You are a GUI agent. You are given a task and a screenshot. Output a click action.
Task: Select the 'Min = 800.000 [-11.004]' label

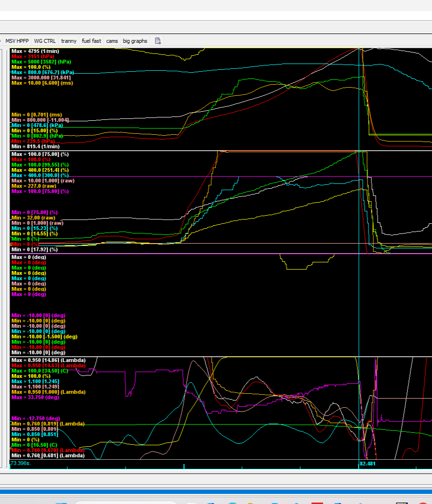(x=40, y=120)
